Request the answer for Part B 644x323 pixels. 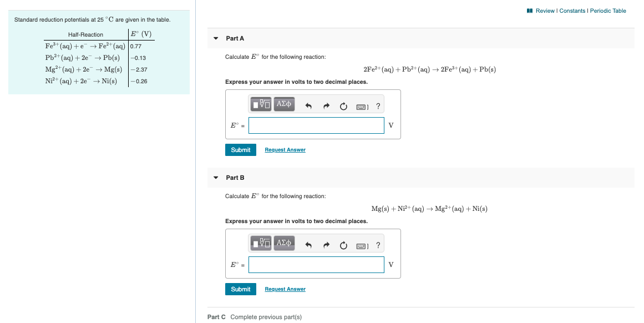pyautogui.click(x=285, y=289)
